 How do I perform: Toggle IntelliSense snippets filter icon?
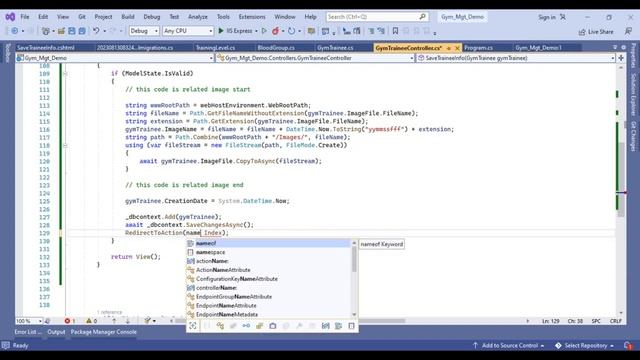tap(351, 326)
